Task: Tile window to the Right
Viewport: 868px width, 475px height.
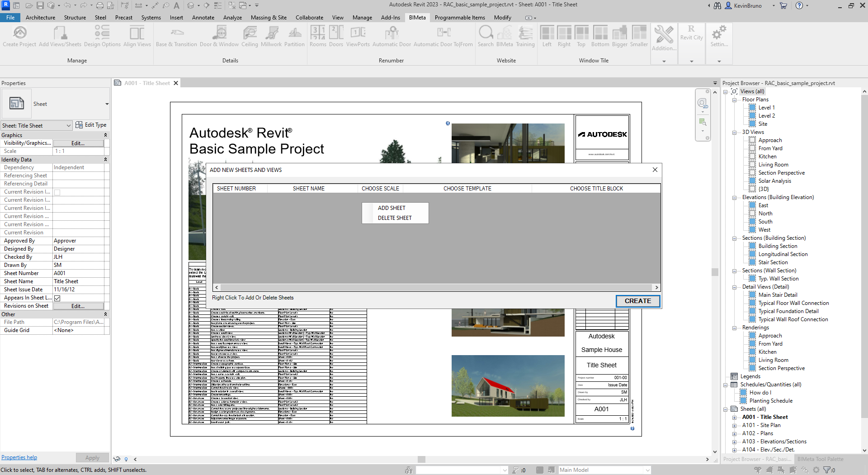Action: [x=564, y=36]
